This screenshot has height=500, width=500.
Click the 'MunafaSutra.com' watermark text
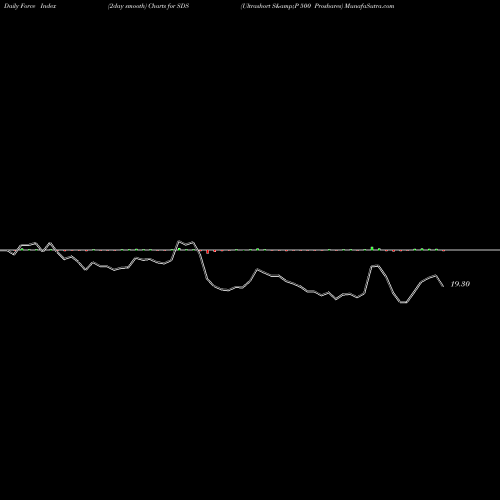coord(370,6)
